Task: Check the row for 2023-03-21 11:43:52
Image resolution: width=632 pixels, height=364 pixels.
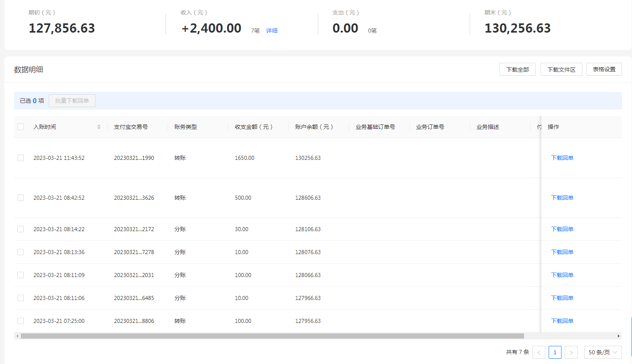Action: (21, 158)
